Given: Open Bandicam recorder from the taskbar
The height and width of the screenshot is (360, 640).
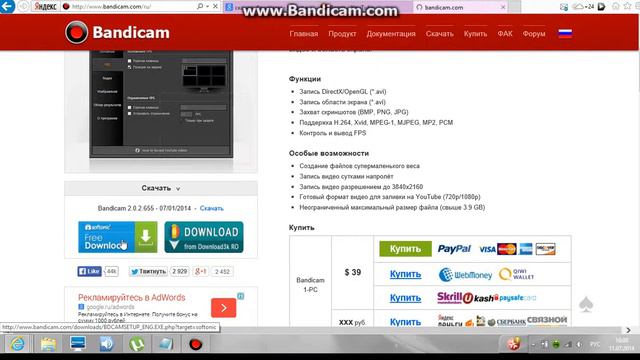Looking at the screenshot, I should click(x=196, y=344).
